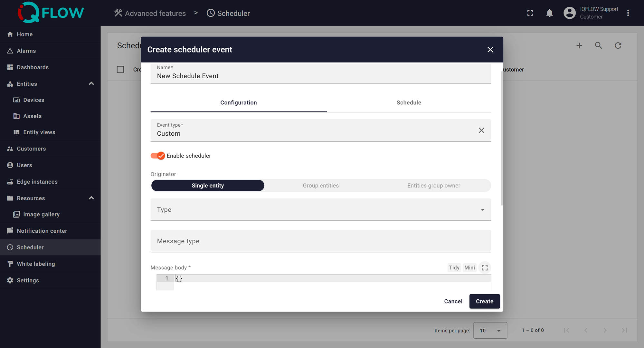Toggle fullscreen mode in top bar
644x348 pixels.
click(530, 13)
